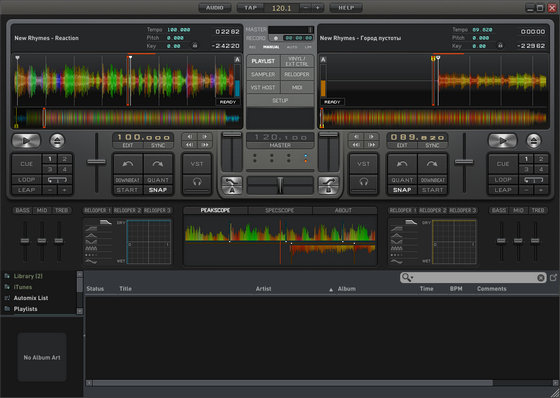
Task: Click the crossfader handle
Action: [280, 185]
